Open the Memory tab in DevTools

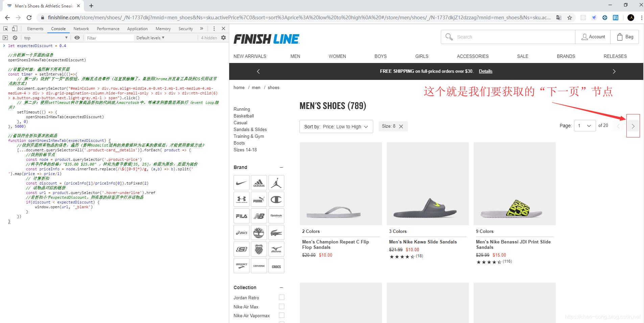click(x=163, y=29)
